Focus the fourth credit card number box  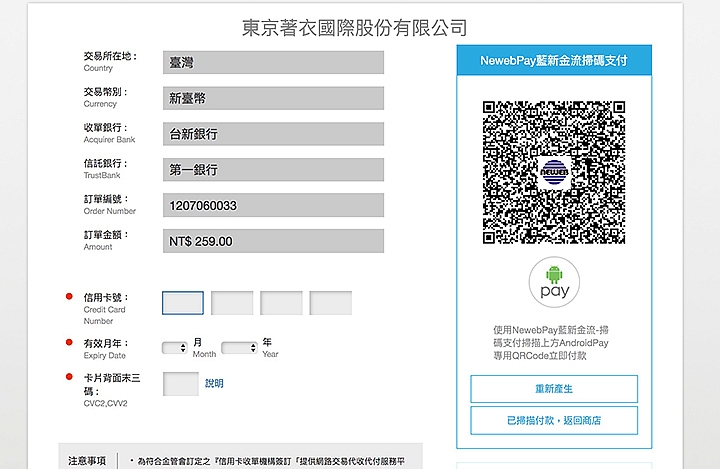tap(331, 303)
